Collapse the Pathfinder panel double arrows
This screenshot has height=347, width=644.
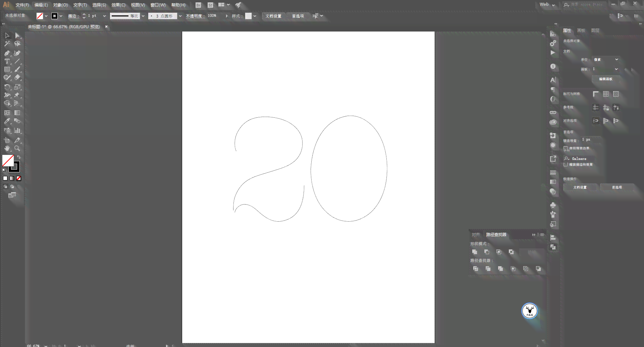tap(534, 235)
